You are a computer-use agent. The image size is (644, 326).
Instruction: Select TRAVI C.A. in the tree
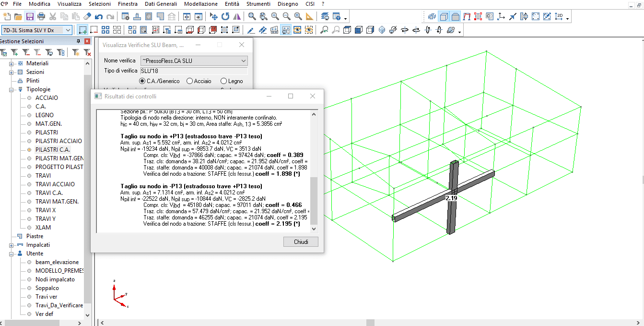tap(49, 193)
